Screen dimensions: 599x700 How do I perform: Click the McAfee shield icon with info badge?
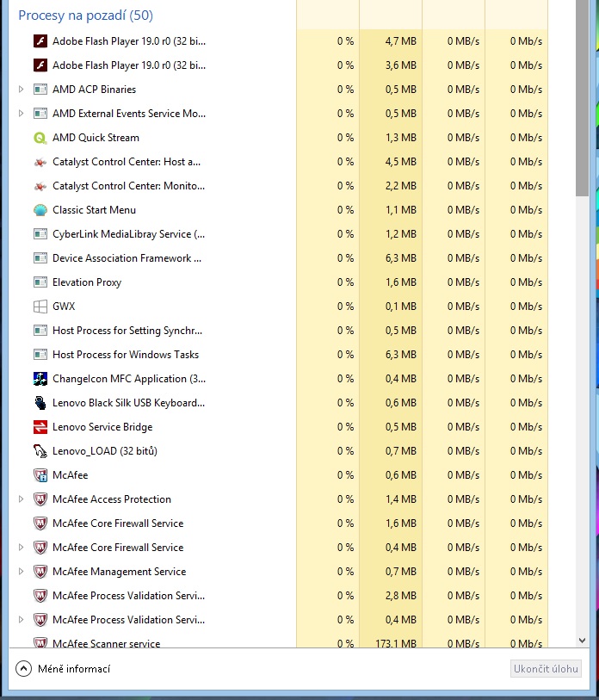(40, 475)
